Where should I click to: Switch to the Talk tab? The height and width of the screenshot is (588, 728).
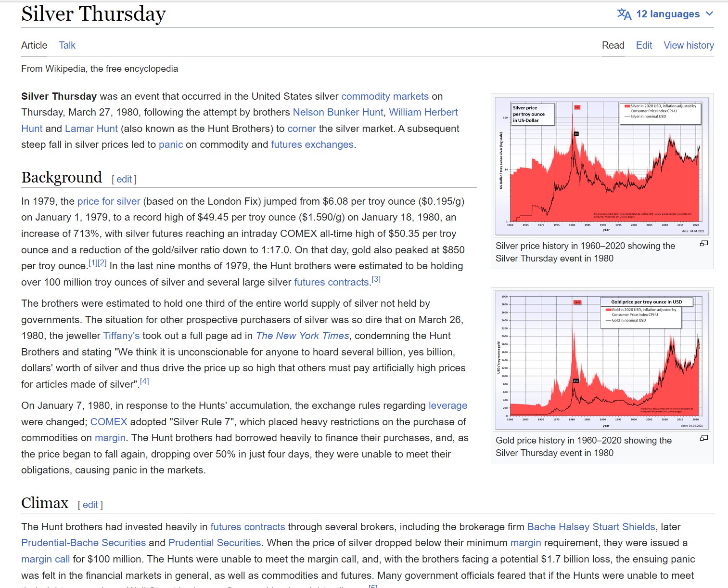click(x=67, y=45)
